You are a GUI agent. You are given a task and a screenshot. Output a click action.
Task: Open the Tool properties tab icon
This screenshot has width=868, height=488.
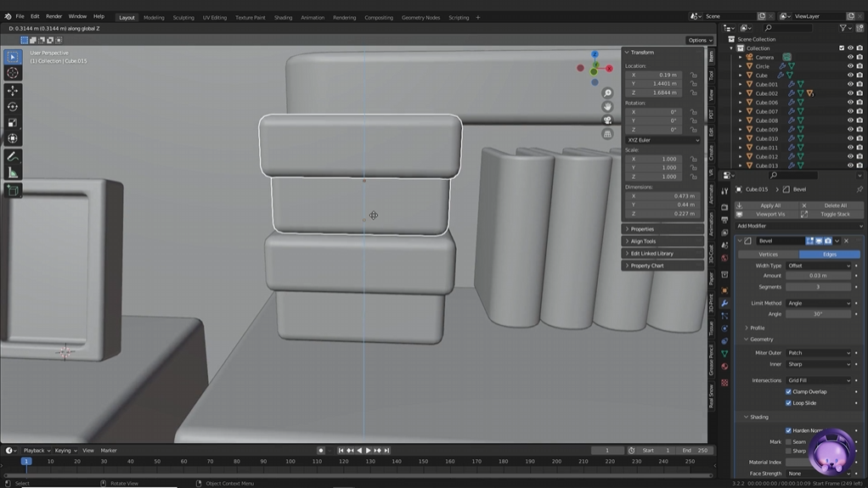pos(724,191)
